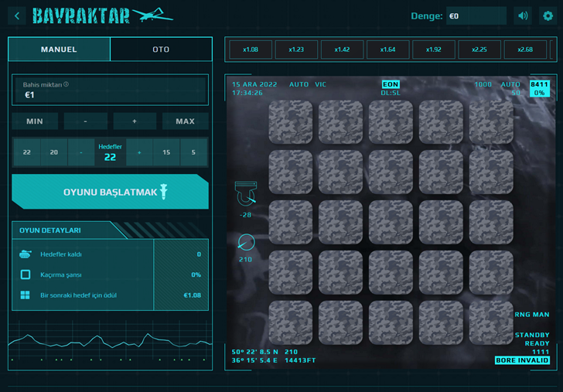Set bet to MAX
This screenshot has width=563, height=392.
[x=185, y=121]
